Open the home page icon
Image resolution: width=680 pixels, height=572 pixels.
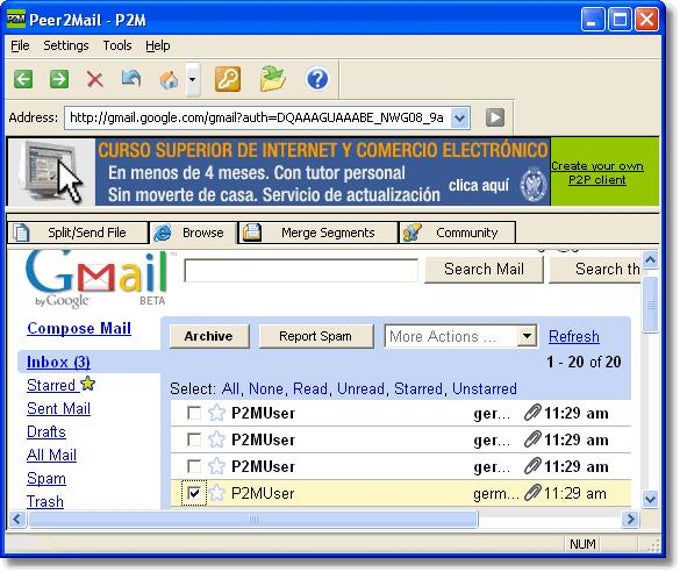coord(169,80)
